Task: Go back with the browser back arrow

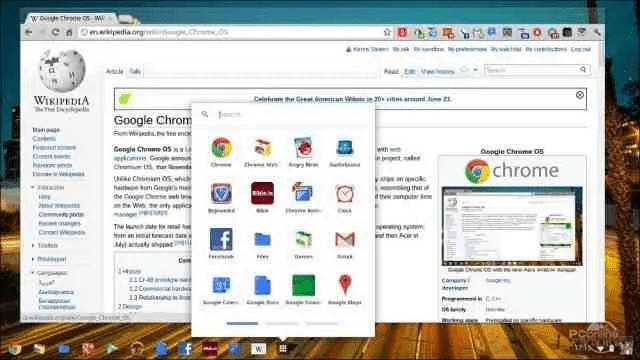Action: [29, 32]
